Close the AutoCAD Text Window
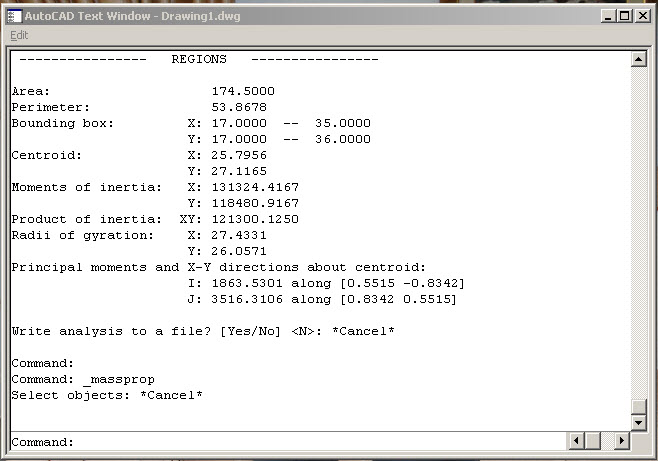The image size is (658, 461). click(x=641, y=16)
